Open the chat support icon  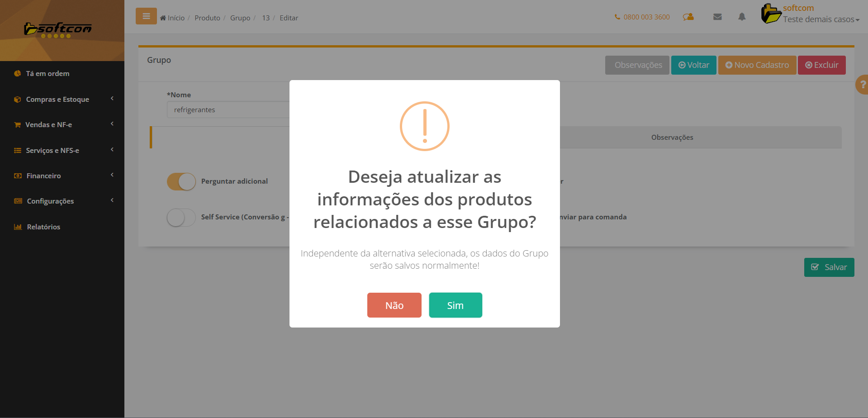pos(688,17)
